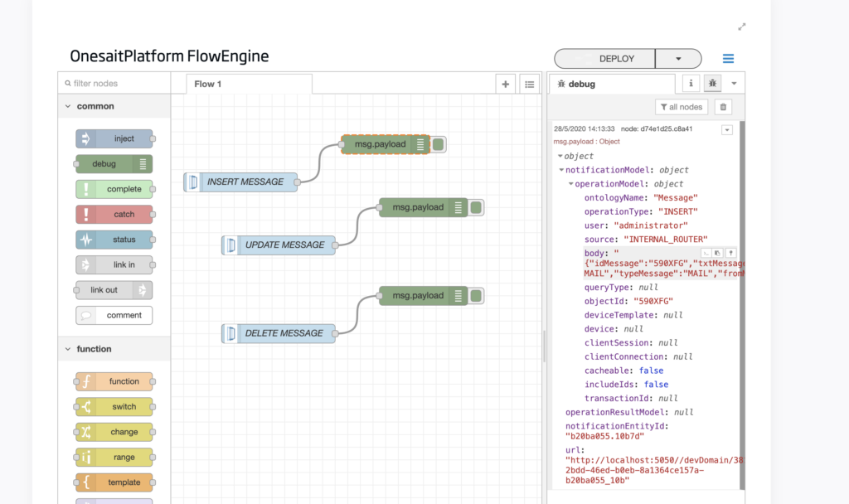Screen dimensions: 849x504
Task: Collapse the notificationModel object entry
Action: (561, 170)
